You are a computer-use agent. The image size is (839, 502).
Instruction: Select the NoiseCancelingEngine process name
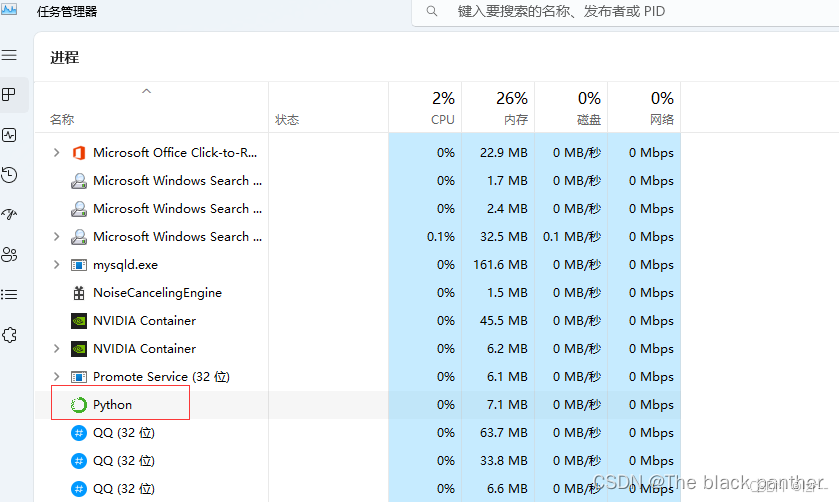coord(157,293)
